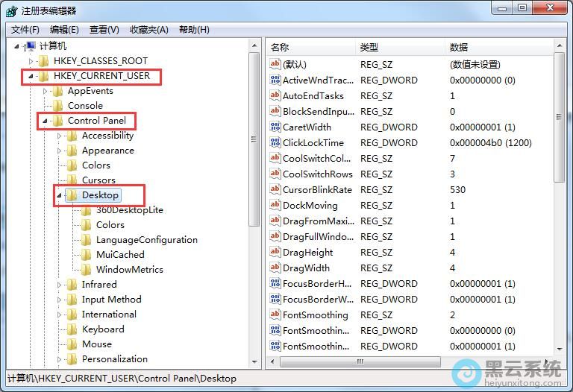573x392 pixels.
Task: Click the 360DesktopLite folder icon
Action: [86, 210]
